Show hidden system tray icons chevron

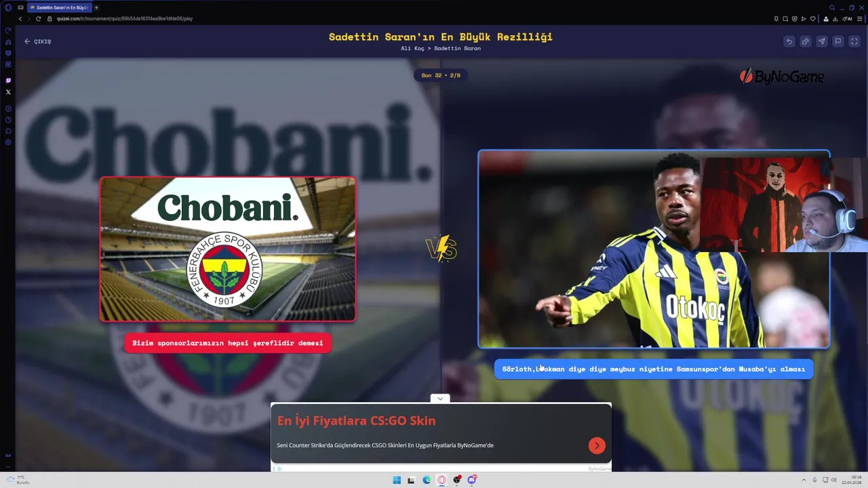point(804,480)
